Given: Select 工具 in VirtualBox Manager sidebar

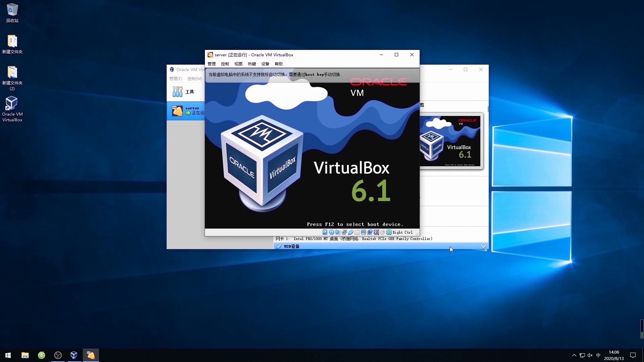Looking at the screenshot, I should [x=184, y=92].
